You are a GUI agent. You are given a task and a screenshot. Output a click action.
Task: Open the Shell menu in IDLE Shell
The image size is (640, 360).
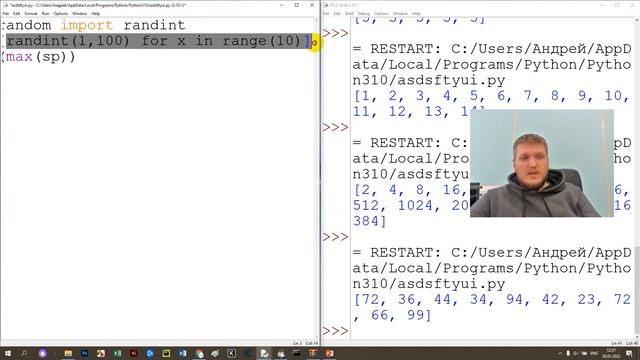(349, 13)
